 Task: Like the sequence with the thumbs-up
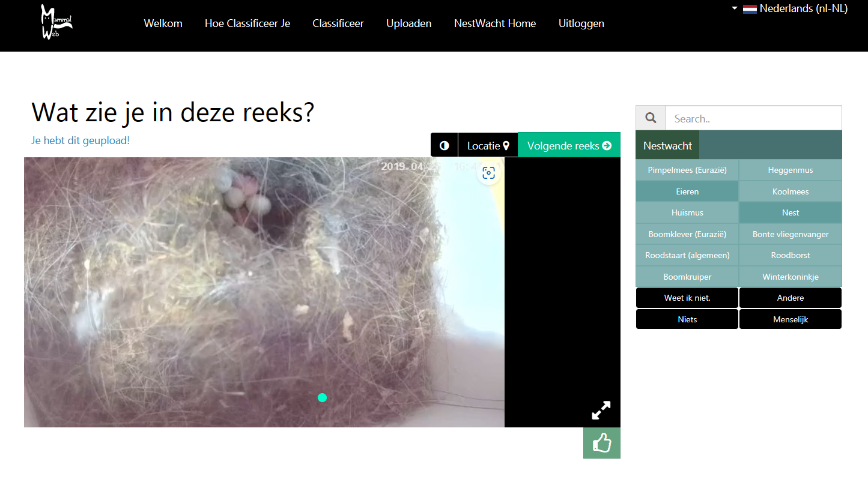[602, 444]
